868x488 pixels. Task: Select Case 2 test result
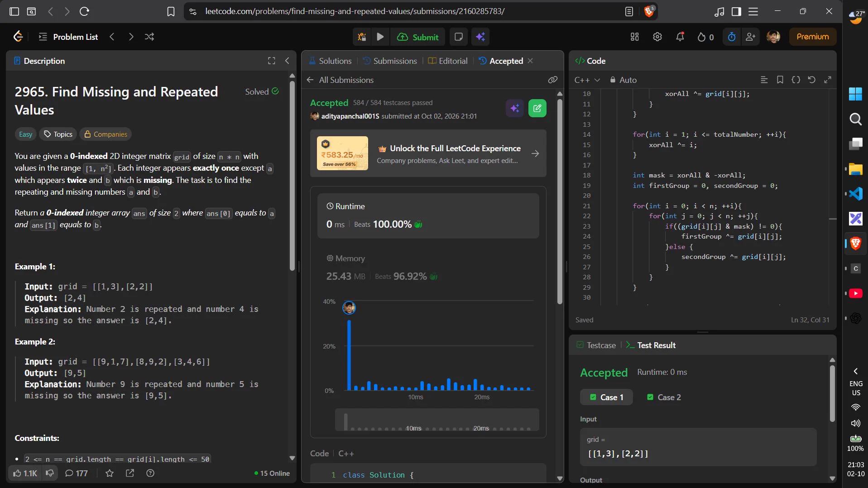[664, 397]
